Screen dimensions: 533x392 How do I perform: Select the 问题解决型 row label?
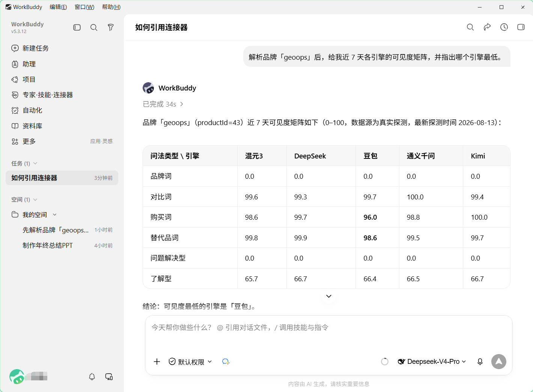coord(168,258)
